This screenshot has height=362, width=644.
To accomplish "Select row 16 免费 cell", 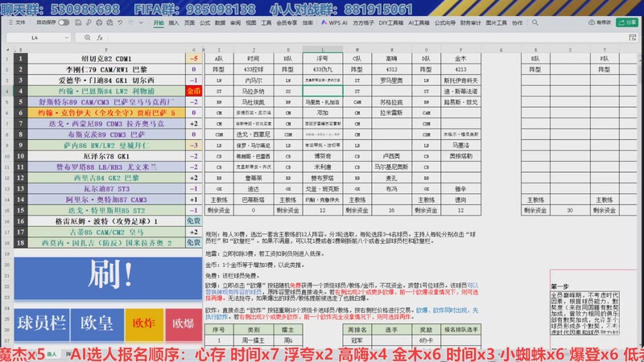I will (x=193, y=221).
